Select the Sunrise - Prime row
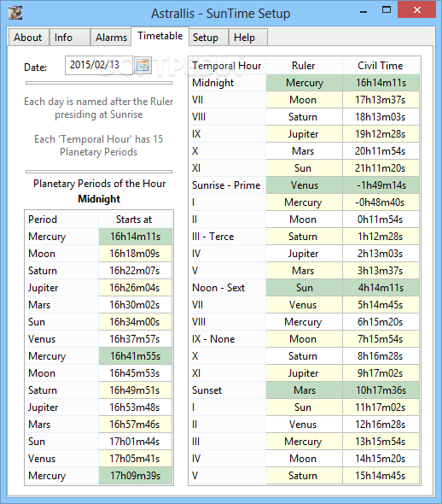The width and height of the screenshot is (442, 504). point(304,185)
